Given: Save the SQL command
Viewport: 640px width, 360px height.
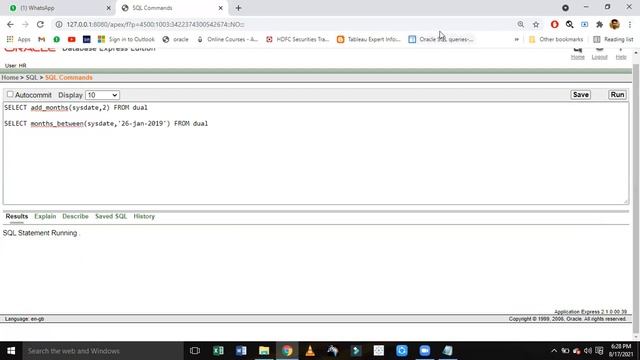Looking at the screenshot, I should point(580,95).
